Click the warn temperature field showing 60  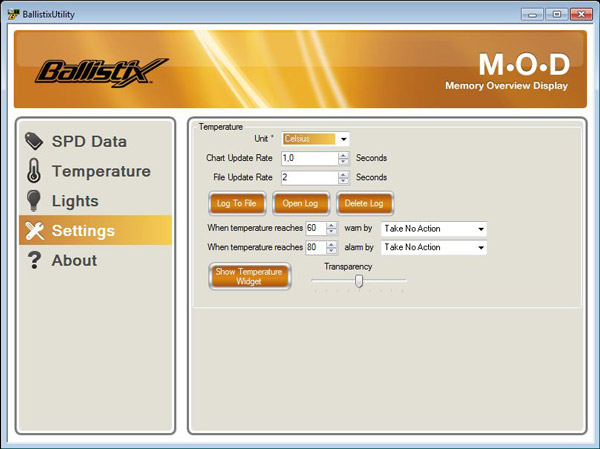tap(316, 228)
